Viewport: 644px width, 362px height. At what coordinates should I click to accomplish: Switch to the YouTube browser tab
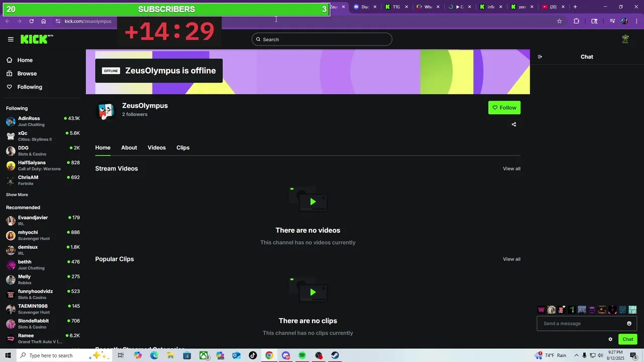pos(553,7)
